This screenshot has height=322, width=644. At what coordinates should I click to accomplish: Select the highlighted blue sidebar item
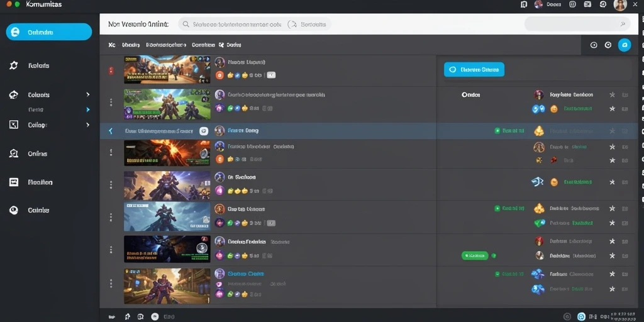[x=49, y=32]
